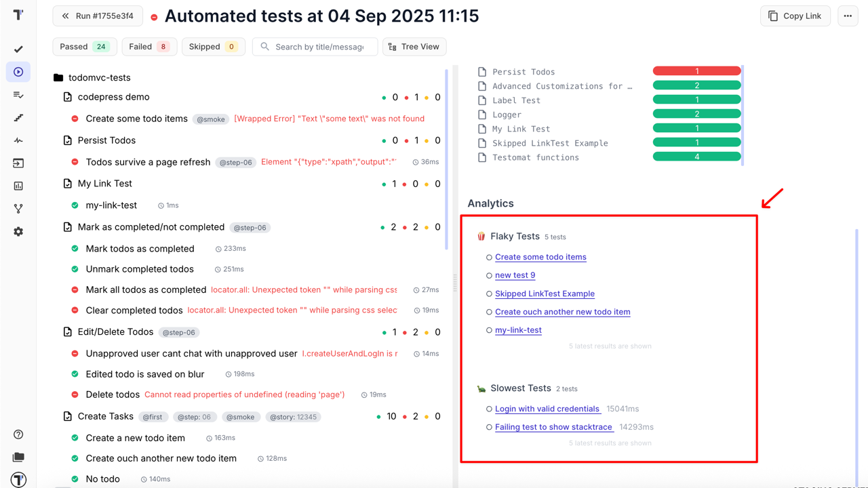
Task: Open the branches fork sidebar icon
Action: coord(18,209)
